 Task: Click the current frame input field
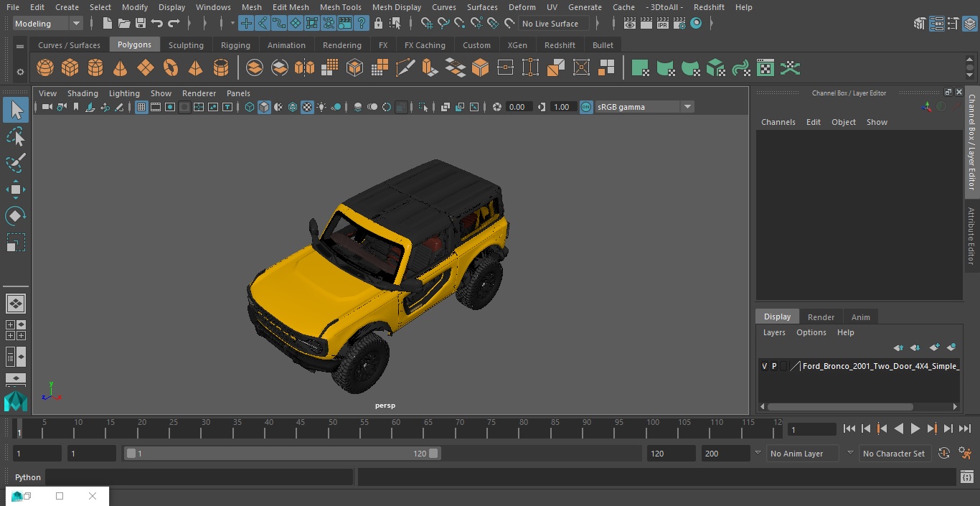[812, 429]
